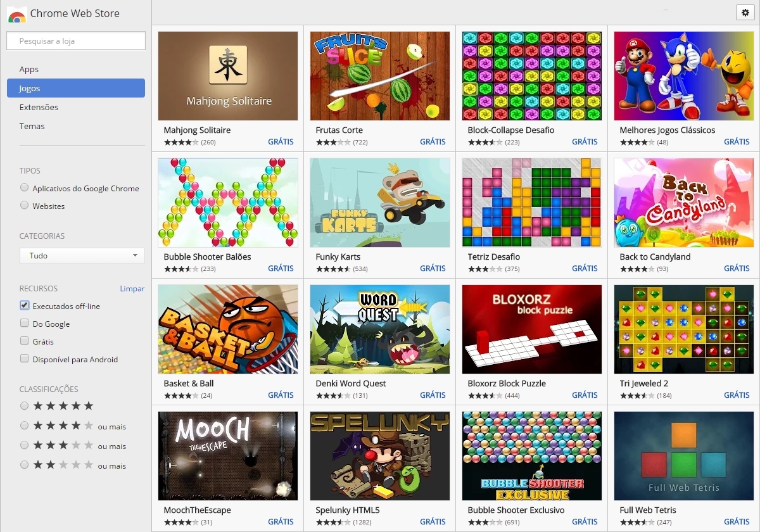
Task: Select the five-star rating filter
Action: click(25, 405)
